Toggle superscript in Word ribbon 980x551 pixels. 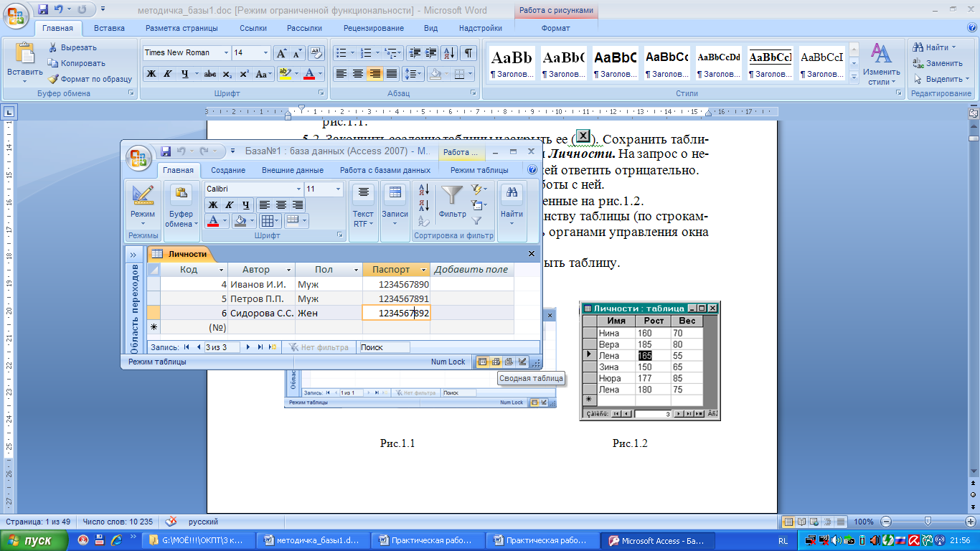(x=244, y=74)
